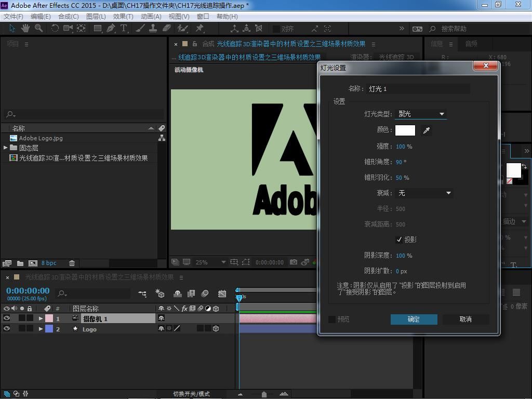Image resolution: width=532 pixels, height=399 pixels.
Task: Select the Zoom magnifier tool
Action: click(x=38, y=29)
